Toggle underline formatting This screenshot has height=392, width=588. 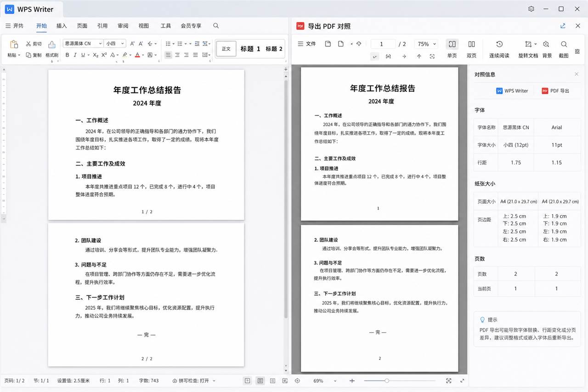click(83, 55)
